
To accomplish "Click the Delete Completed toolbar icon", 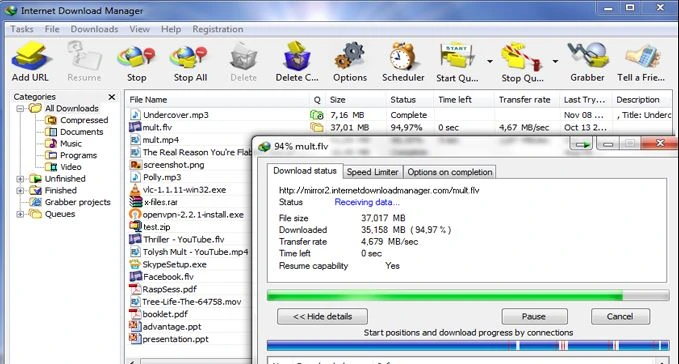I will tap(297, 56).
